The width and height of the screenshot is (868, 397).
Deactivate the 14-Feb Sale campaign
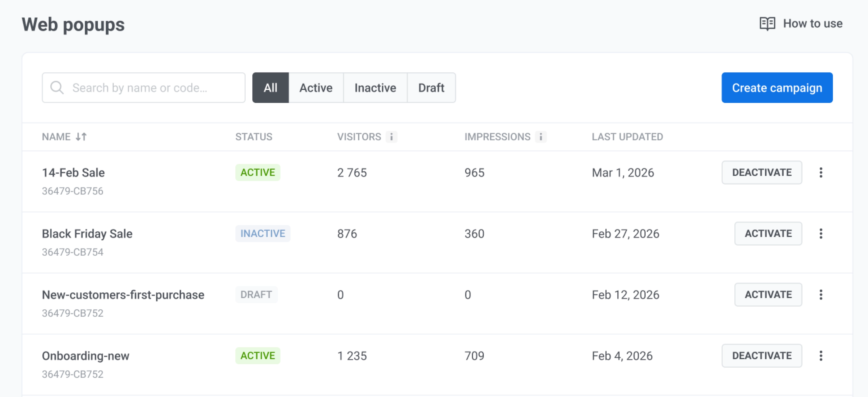click(x=762, y=172)
